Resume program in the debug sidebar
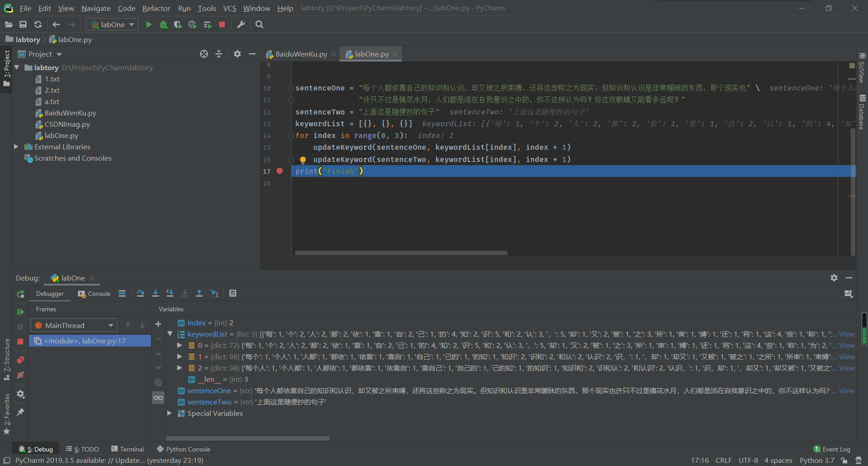 pyautogui.click(x=20, y=312)
